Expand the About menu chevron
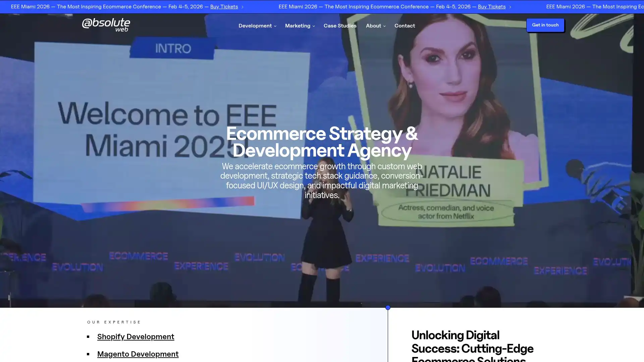Screen dimensions: 644x362 pyautogui.click(x=384, y=26)
